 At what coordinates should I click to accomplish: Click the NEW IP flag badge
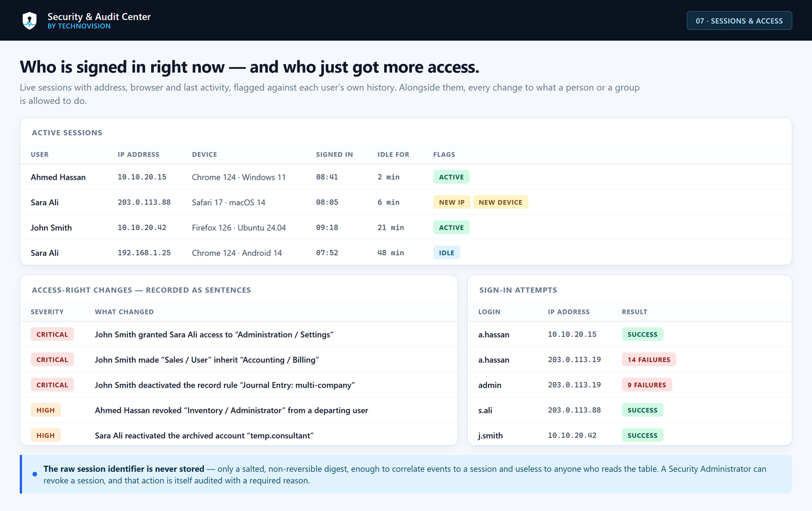pos(452,202)
